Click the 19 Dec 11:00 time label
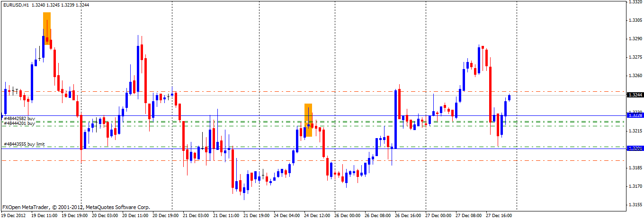Screen dimensions: 644x219 coord(45,215)
